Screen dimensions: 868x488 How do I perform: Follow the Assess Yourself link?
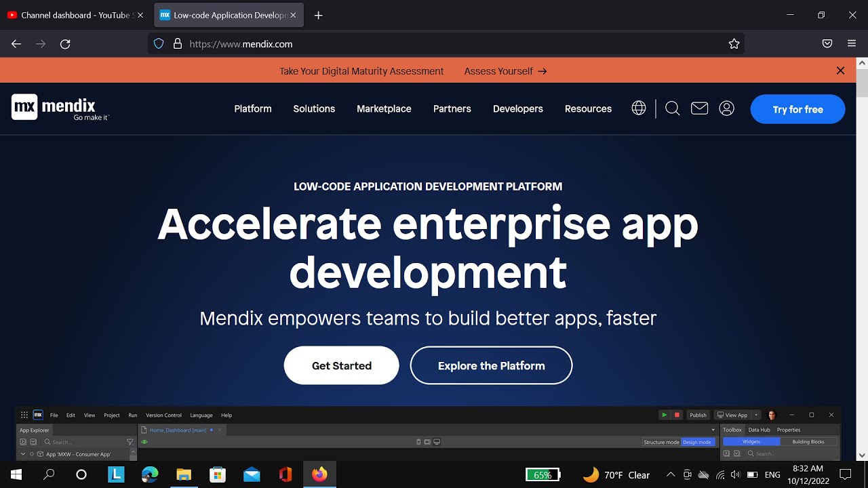(505, 71)
